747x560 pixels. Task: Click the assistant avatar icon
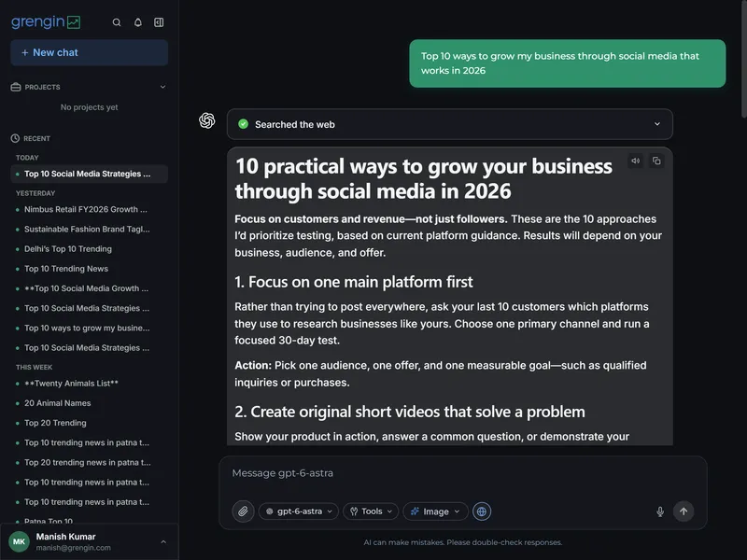pos(206,120)
